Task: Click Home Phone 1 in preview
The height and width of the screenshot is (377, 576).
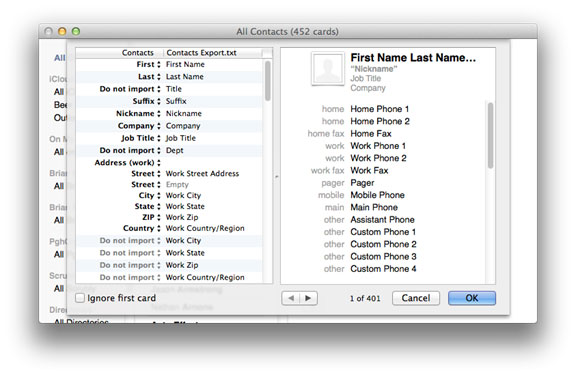Action: 379,109
